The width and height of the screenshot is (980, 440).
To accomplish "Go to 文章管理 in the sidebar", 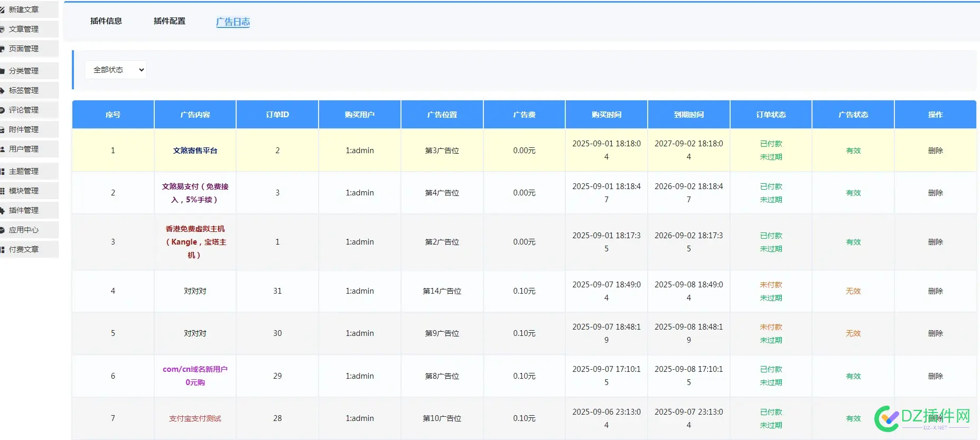I will (x=24, y=29).
